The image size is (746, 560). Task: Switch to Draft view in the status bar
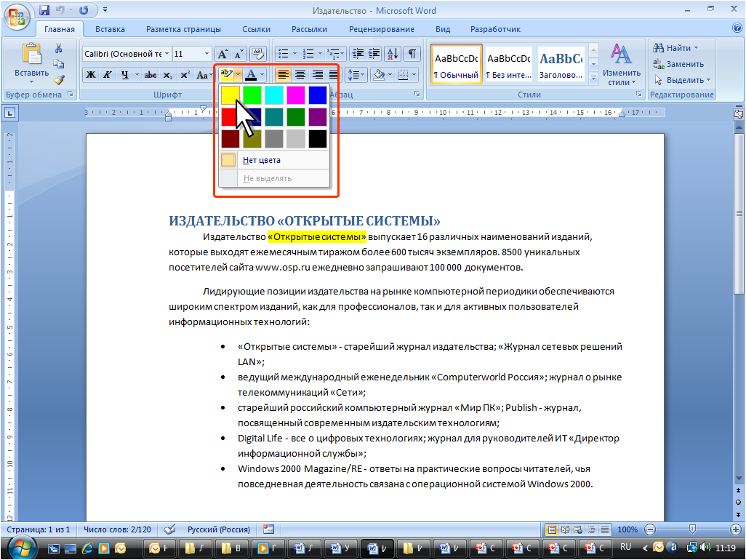605,529
